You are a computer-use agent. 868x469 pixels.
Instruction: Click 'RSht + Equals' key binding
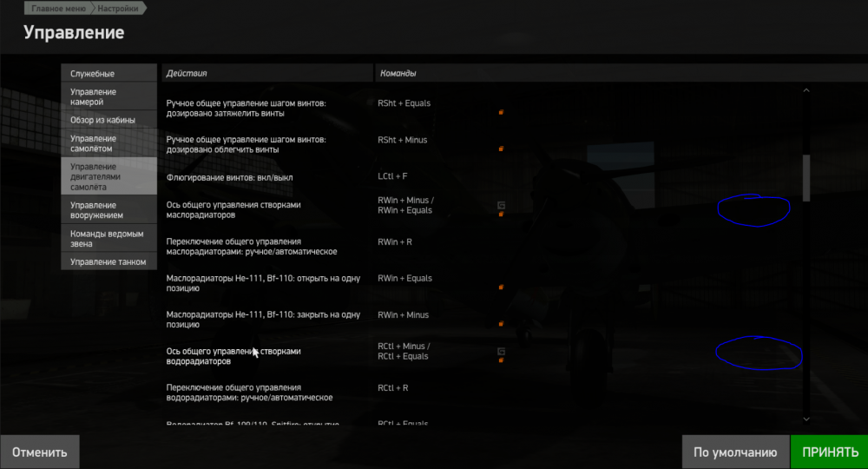pos(404,103)
